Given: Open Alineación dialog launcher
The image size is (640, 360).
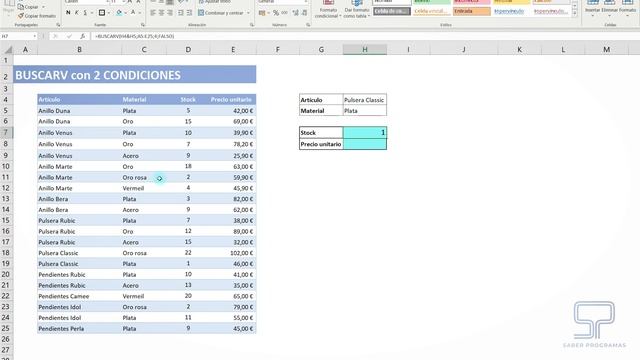Looking at the screenshot, I should 252,25.
